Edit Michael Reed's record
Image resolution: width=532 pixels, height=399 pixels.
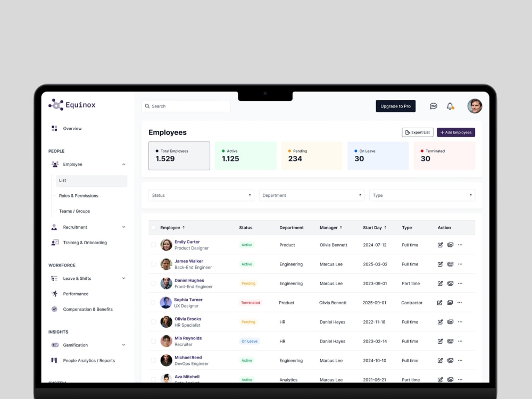click(x=440, y=360)
